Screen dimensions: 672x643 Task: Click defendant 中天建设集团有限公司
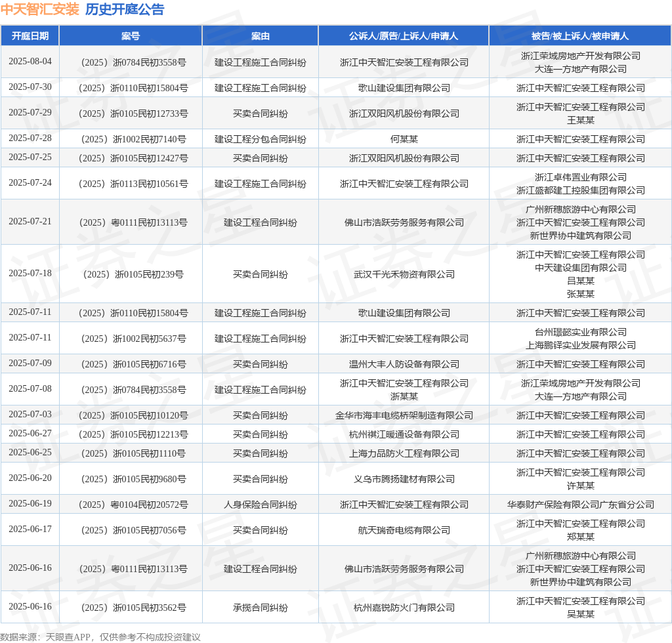pyautogui.click(x=580, y=268)
